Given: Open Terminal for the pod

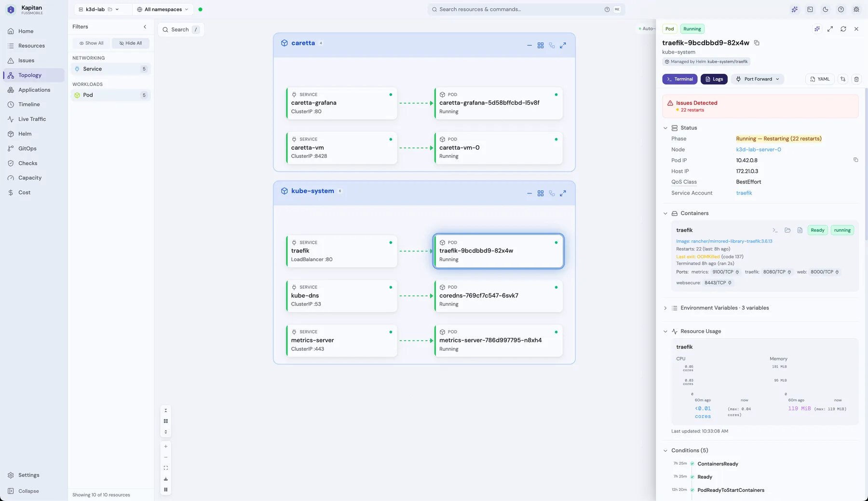Looking at the screenshot, I should [x=680, y=79].
